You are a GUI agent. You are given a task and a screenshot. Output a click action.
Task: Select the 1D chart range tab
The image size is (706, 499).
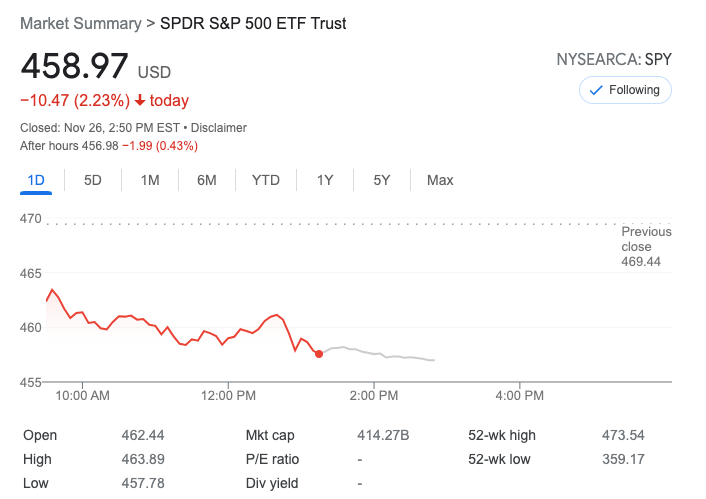[36, 180]
